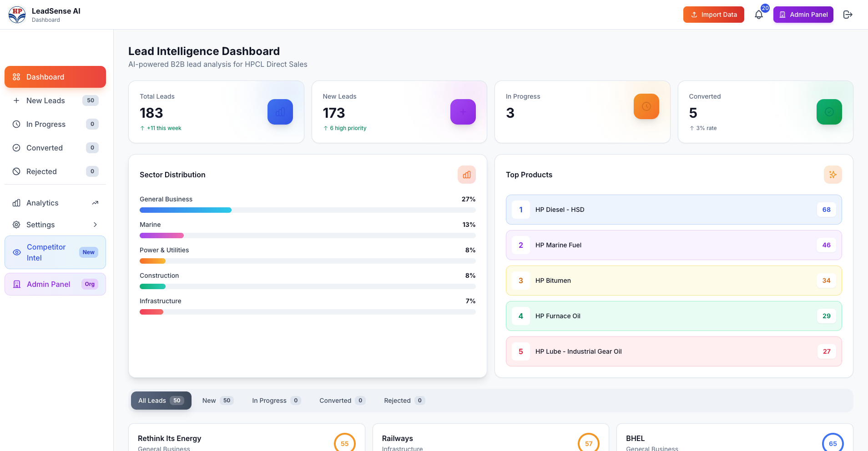Click the HP logo icon

tap(17, 15)
